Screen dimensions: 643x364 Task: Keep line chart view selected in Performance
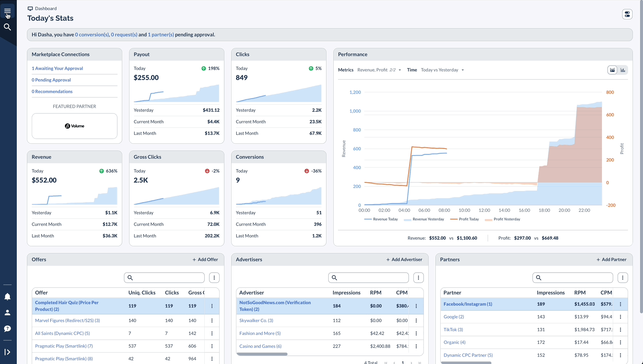pyautogui.click(x=612, y=70)
